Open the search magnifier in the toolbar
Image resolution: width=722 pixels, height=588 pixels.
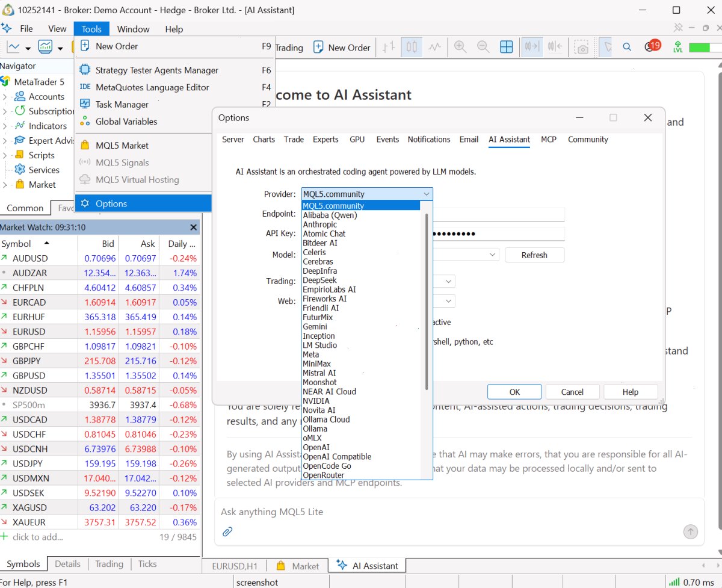(627, 47)
